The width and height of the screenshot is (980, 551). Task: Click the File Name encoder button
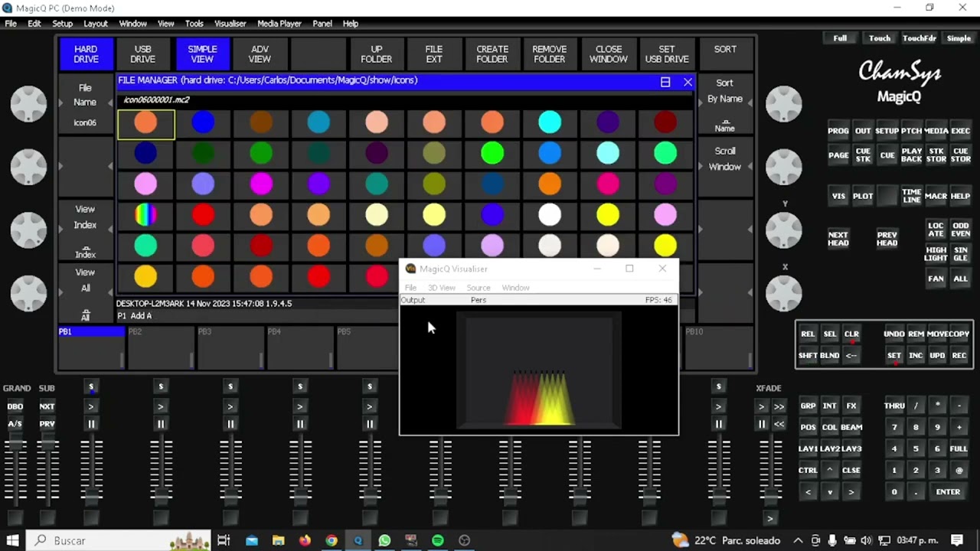(86, 106)
